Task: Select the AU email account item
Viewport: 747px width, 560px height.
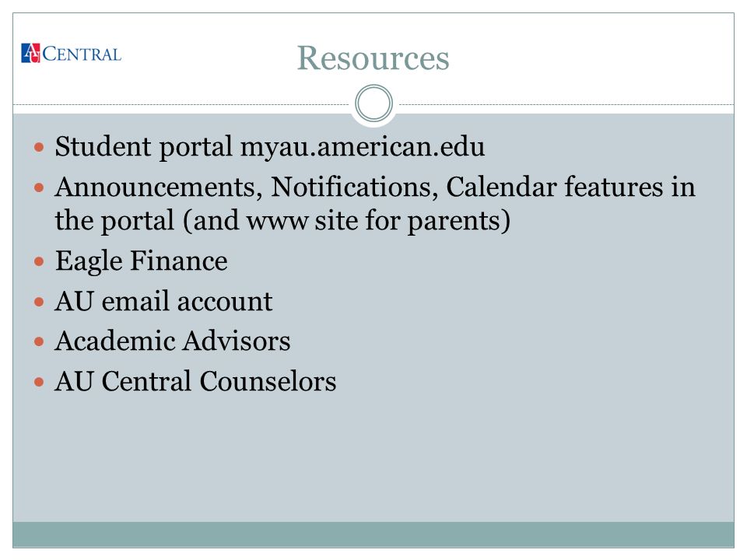Action: (163, 302)
